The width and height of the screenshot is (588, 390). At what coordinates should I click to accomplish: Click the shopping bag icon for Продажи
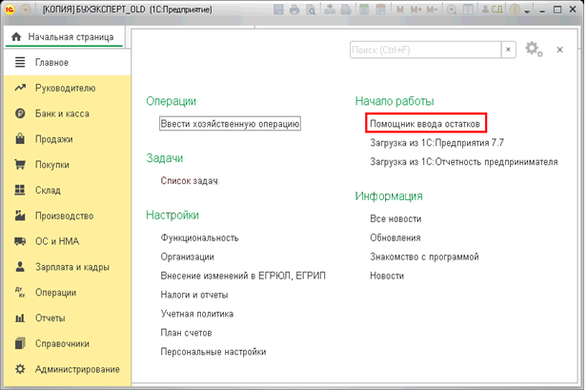pos(20,138)
